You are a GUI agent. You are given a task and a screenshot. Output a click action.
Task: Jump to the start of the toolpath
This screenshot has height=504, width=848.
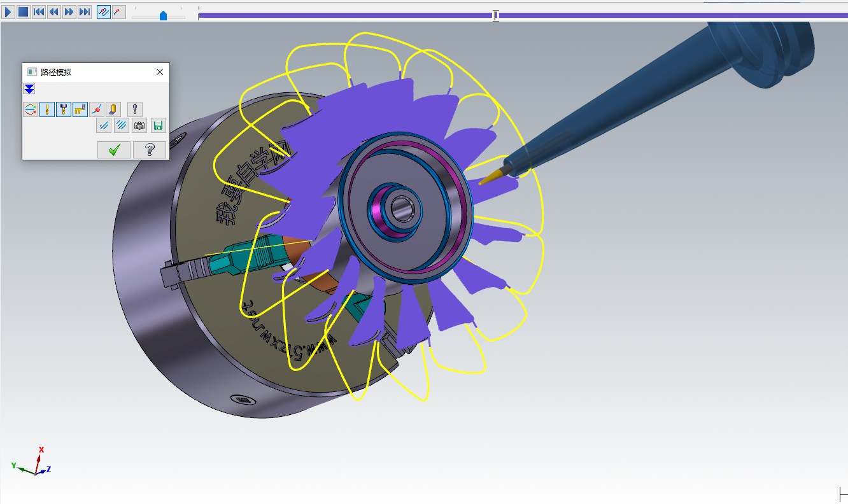pos(39,12)
